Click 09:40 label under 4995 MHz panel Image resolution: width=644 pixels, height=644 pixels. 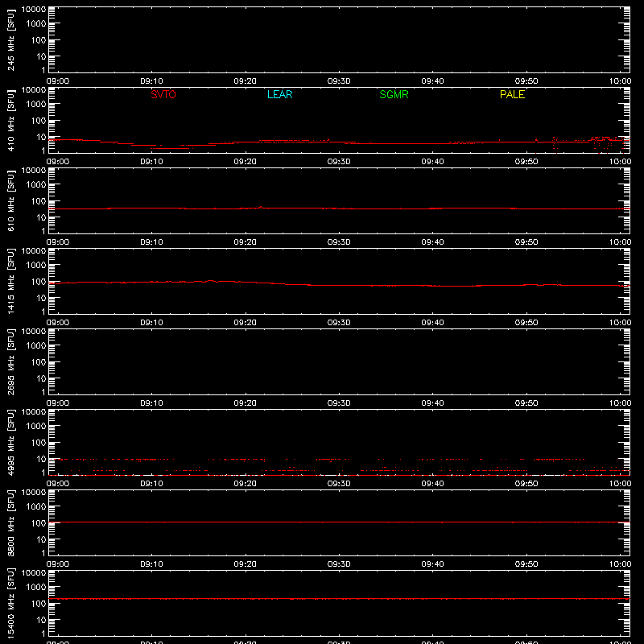(432, 484)
